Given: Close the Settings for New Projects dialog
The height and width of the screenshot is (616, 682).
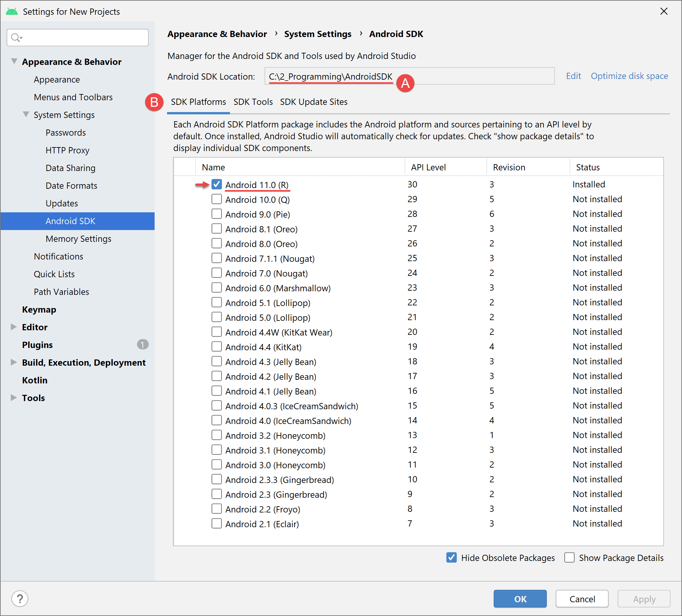Looking at the screenshot, I should (664, 11).
